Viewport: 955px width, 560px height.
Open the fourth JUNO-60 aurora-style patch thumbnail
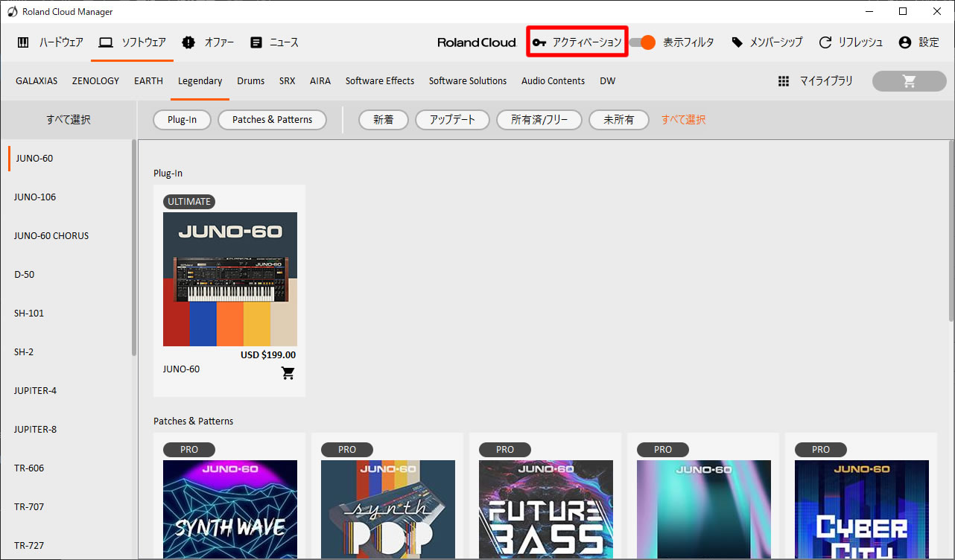click(x=704, y=509)
